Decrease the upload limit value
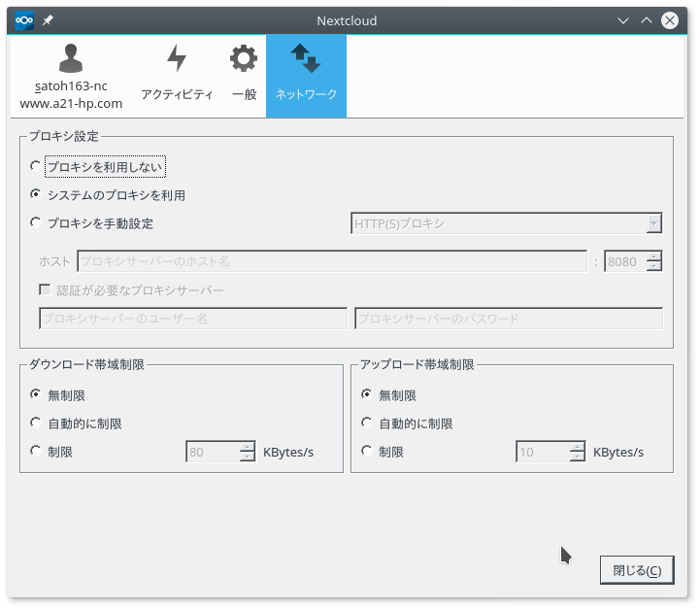The width and height of the screenshot is (700, 610). (x=578, y=457)
